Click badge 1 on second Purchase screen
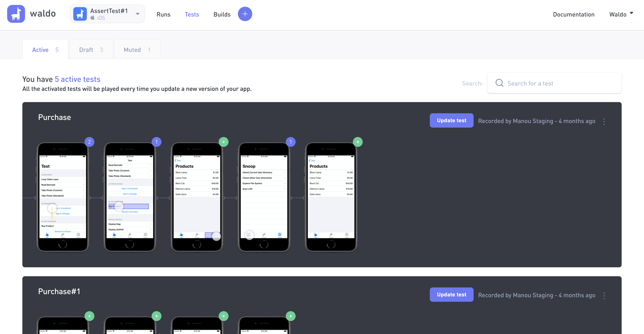The width and height of the screenshot is (644, 334). coord(157,142)
